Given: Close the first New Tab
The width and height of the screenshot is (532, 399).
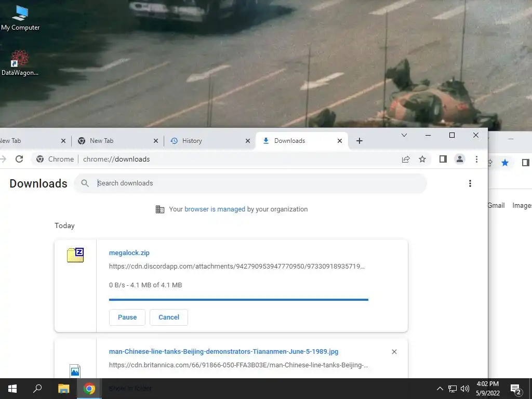Looking at the screenshot, I should pyautogui.click(x=63, y=141).
